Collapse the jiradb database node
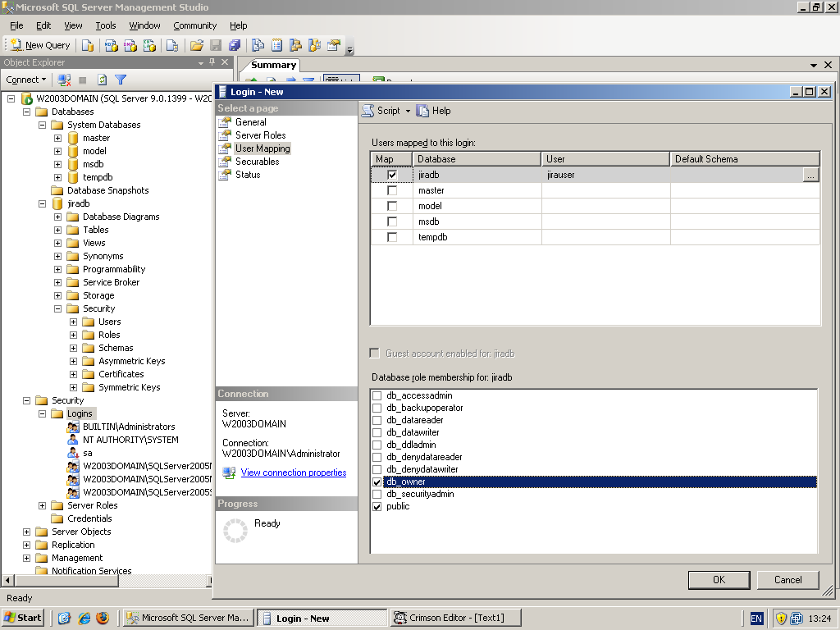 click(x=43, y=203)
